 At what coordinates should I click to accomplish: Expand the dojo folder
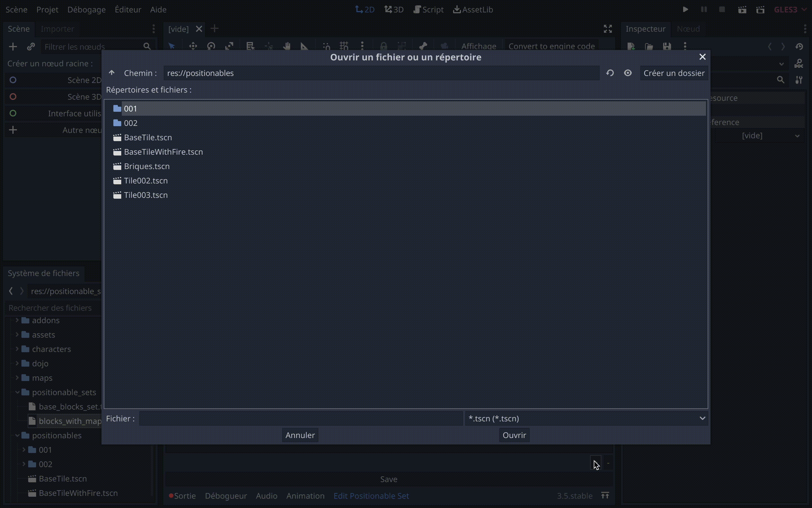coord(17,364)
